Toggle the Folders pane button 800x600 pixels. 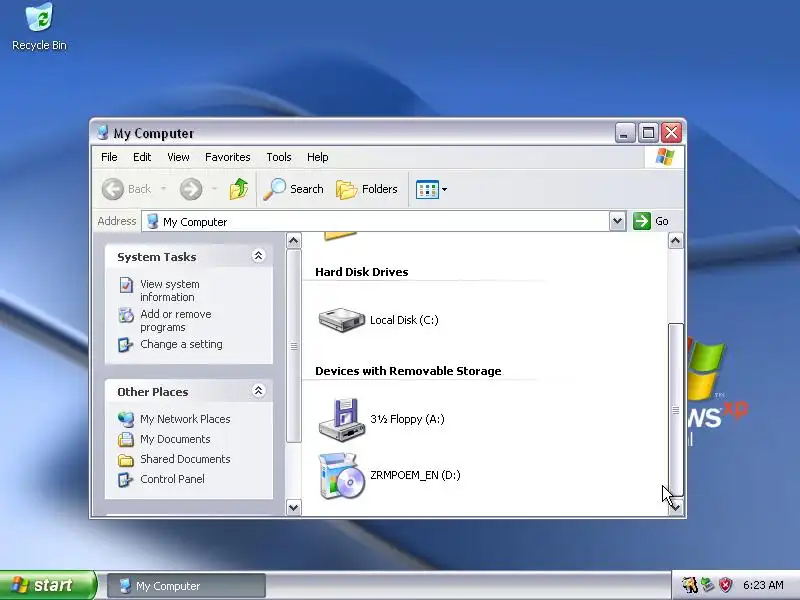point(366,189)
